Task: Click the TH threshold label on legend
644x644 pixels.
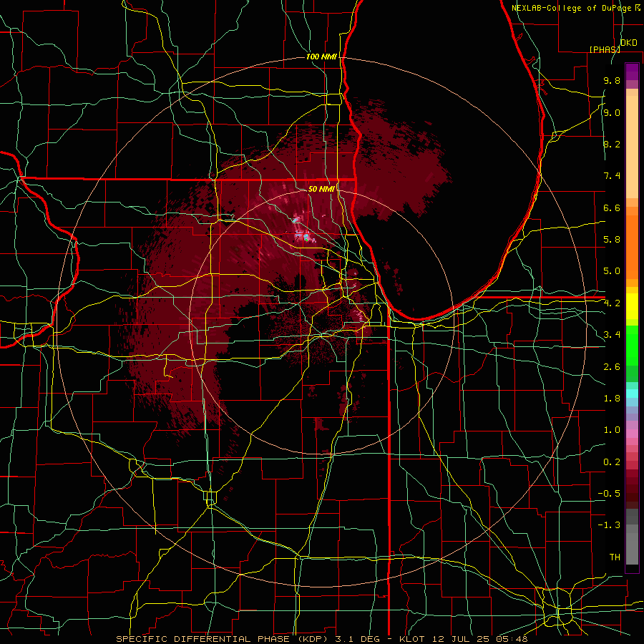Action: [615, 557]
